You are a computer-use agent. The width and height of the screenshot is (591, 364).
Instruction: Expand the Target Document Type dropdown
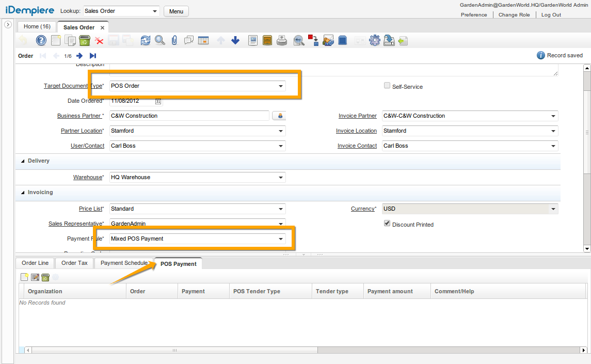280,86
